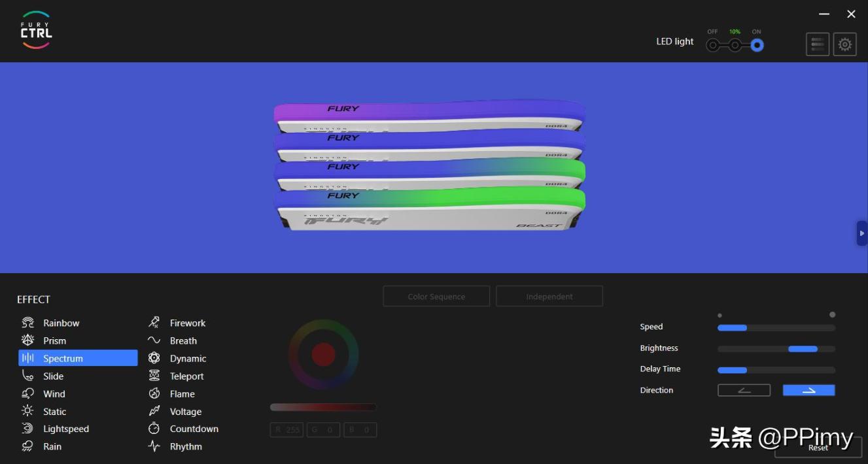
Task: Select the Teleport effect label
Action: click(187, 376)
